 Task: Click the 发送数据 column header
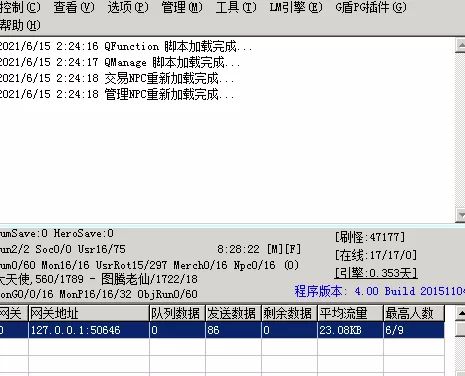tap(233, 313)
